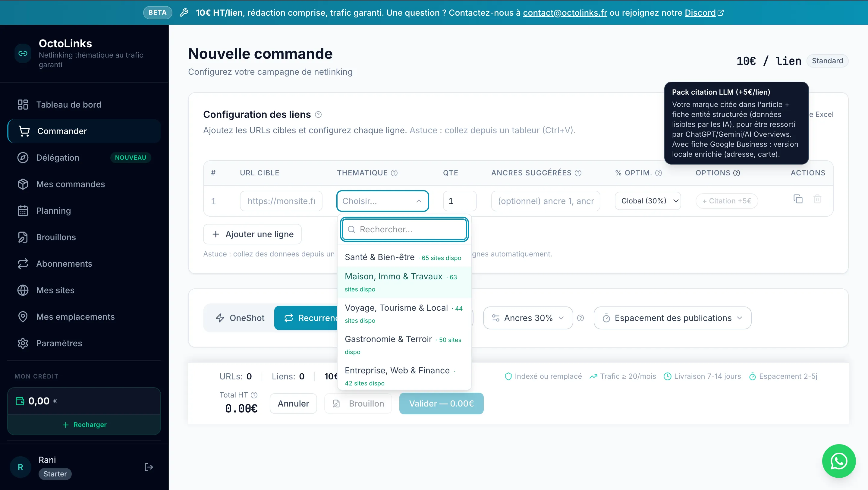Open the Planning page

pos(84,211)
